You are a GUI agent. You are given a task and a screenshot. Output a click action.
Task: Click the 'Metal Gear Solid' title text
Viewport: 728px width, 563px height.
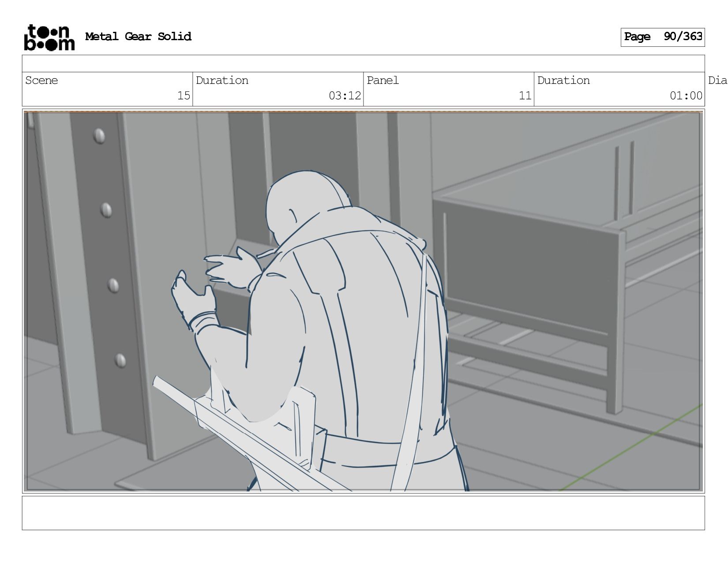click(x=138, y=37)
